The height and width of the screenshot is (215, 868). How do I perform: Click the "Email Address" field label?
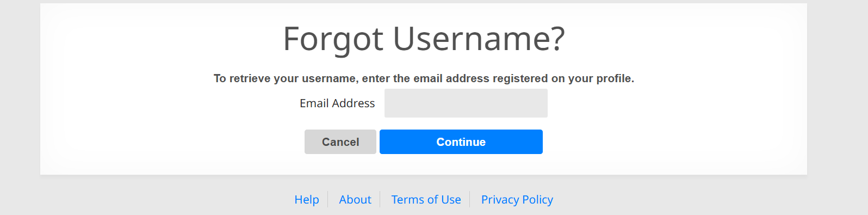[337, 103]
